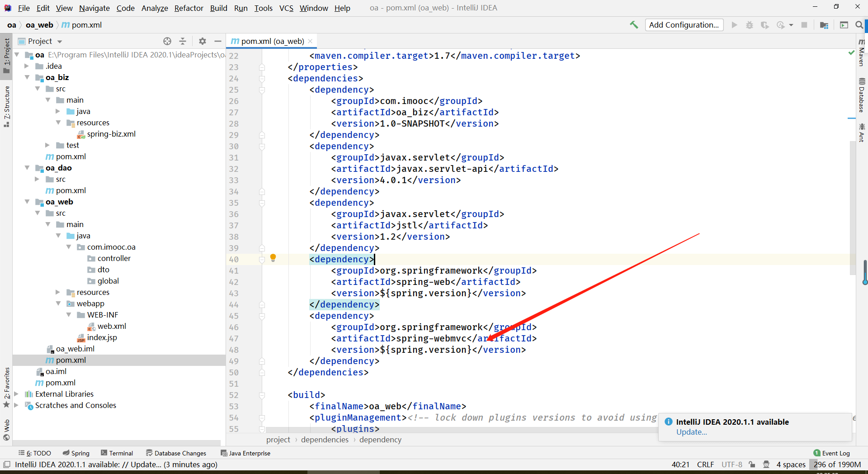Click the Build project hammer icon

(x=634, y=25)
